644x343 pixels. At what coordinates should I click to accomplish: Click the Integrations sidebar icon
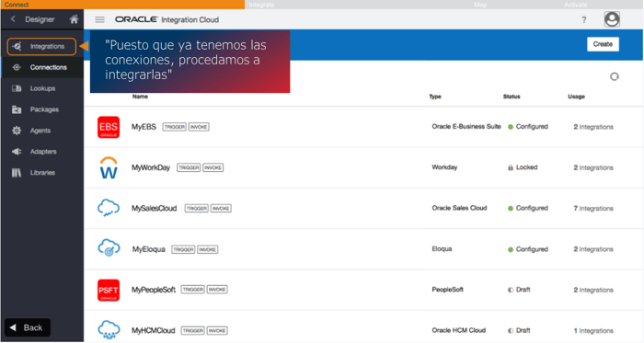(17, 46)
